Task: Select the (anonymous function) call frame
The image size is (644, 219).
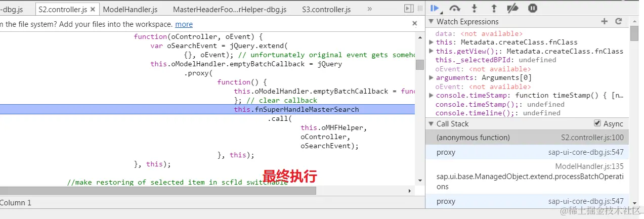Action: [527, 137]
